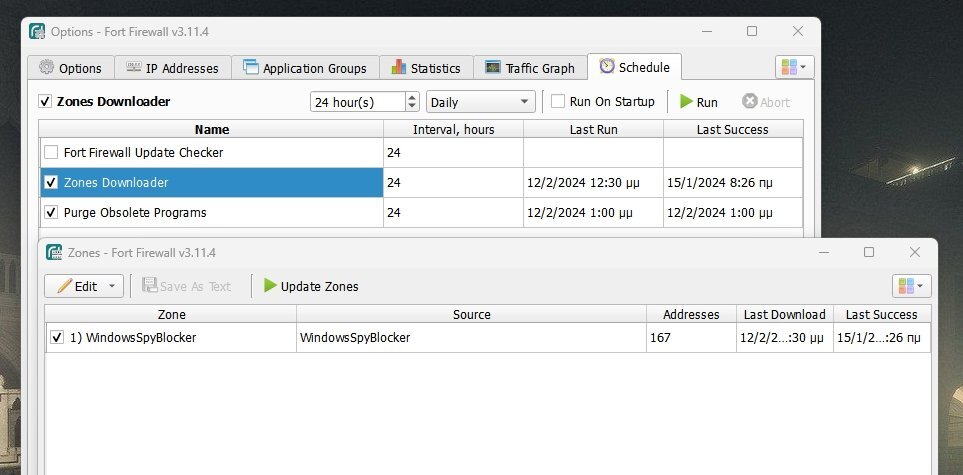Click the 12/2/2024 12:30 μμ last run cell

(593, 183)
